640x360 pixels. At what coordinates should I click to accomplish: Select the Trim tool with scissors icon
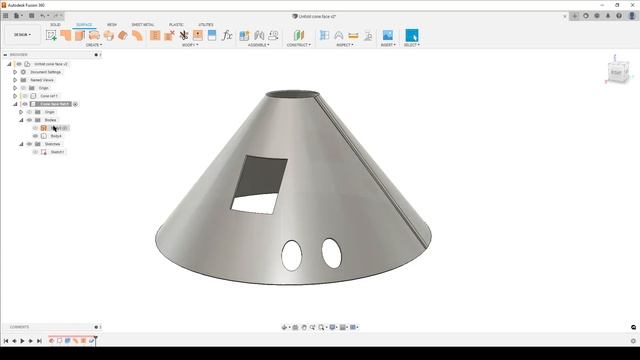(x=184, y=35)
